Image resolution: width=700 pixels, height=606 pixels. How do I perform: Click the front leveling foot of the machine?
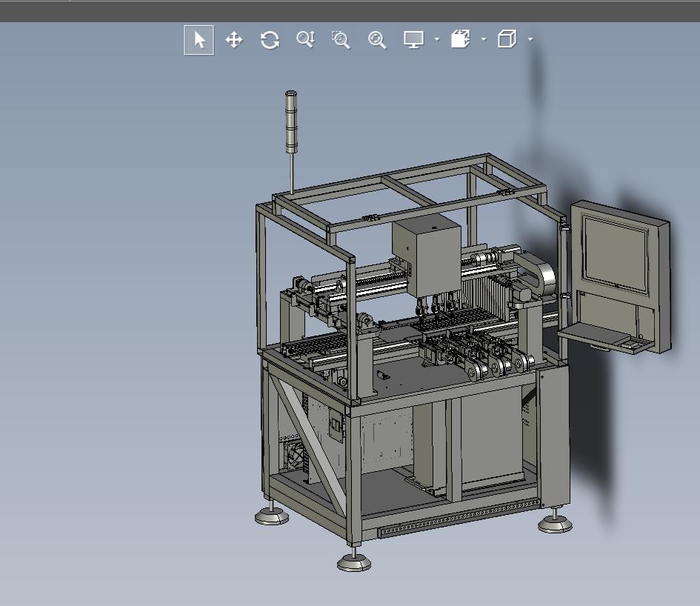coord(354,562)
